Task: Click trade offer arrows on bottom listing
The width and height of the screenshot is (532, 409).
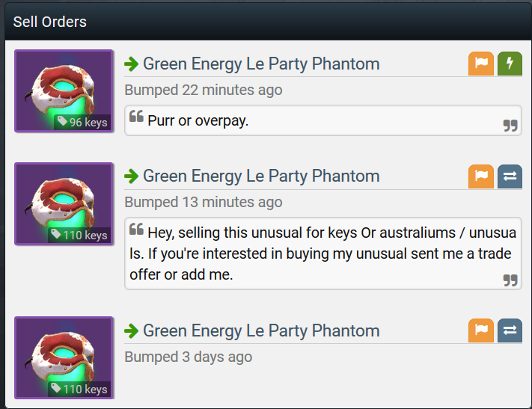Action: click(510, 330)
